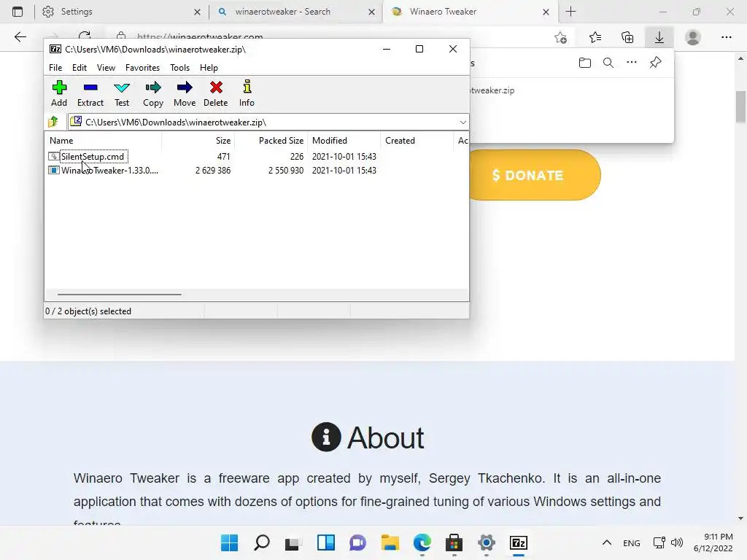Run the Test archive tool

(122, 93)
